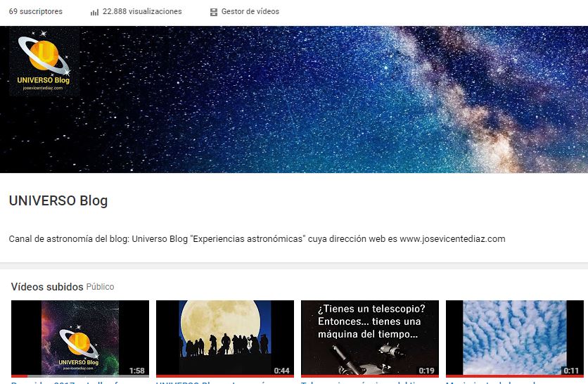
Task: Click the channel description text
Action: [257, 239]
